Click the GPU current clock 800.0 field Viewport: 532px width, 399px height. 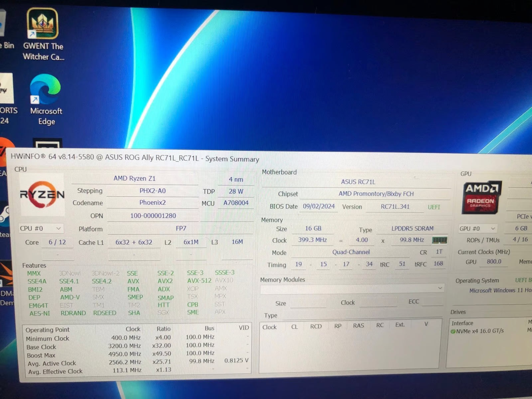[x=494, y=262]
